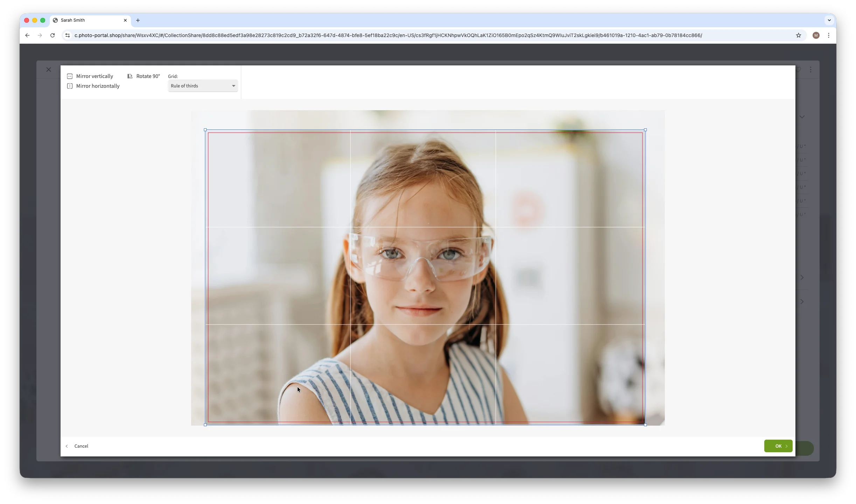Confirm the crop with the OK button
The height and width of the screenshot is (504, 856).
click(778, 446)
